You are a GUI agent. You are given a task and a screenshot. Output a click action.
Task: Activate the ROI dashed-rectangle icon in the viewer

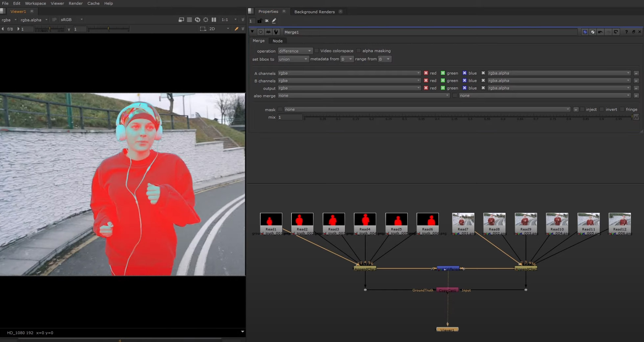[203, 29]
